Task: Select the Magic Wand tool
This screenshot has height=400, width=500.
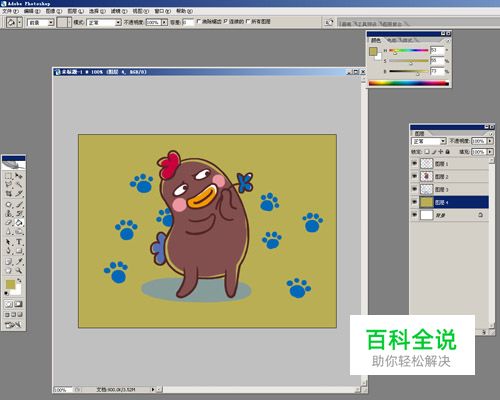Action: (x=19, y=184)
